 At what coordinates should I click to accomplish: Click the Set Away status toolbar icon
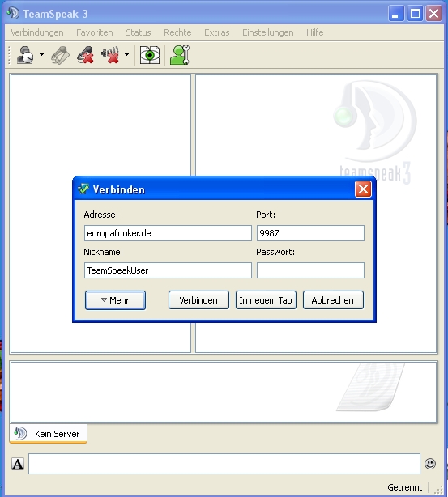pos(25,55)
